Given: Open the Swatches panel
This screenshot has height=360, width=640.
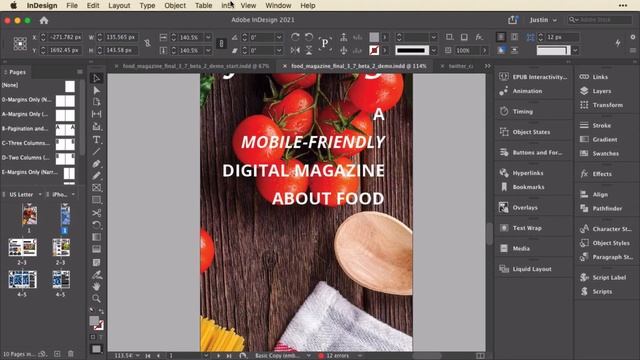Looking at the screenshot, I should pyautogui.click(x=599, y=153).
